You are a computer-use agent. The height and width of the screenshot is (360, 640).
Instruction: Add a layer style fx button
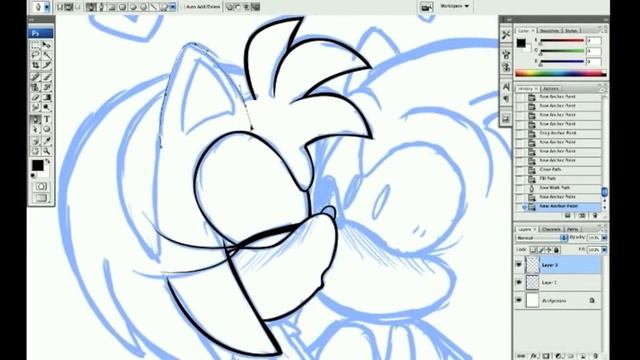click(534, 356)
